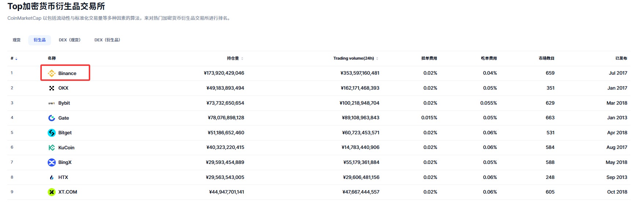Click the XT.COM exchange logo icon
The height and width of the screenshot is (202, 644).
click(x=52, y=192)
